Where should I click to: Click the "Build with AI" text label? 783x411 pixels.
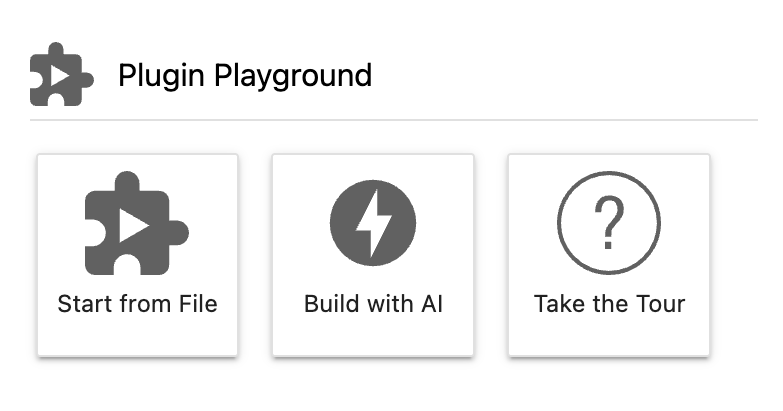coord(374,304)
